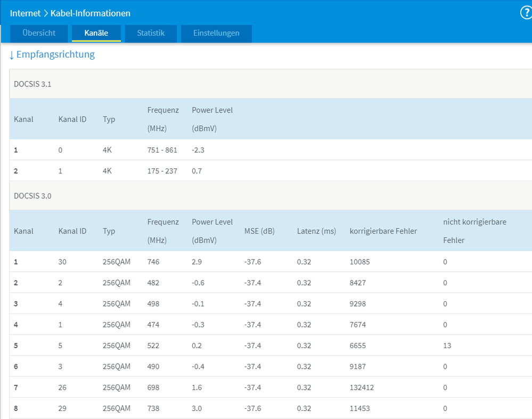Select correctable errors value 7674

tap(358, 325)
